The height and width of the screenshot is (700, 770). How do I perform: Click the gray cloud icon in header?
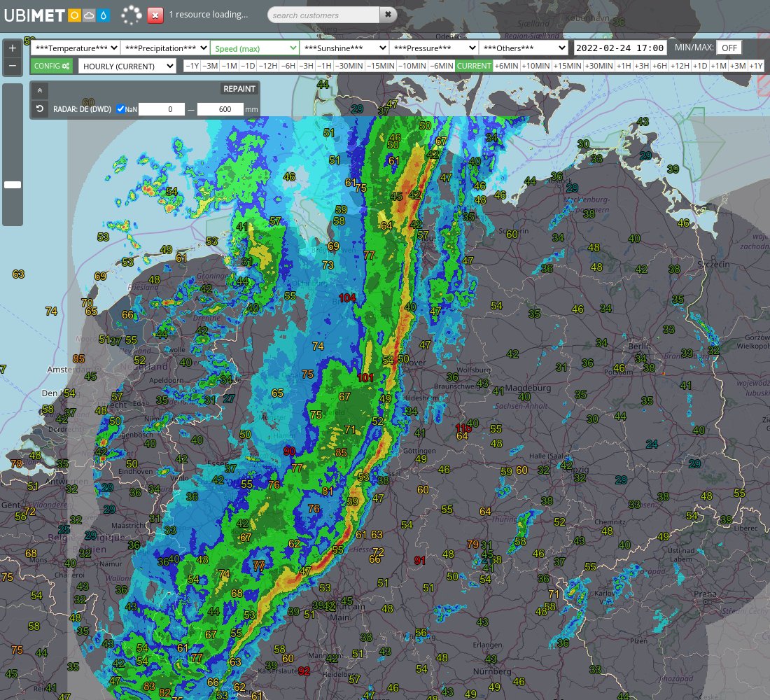point(89,15)
